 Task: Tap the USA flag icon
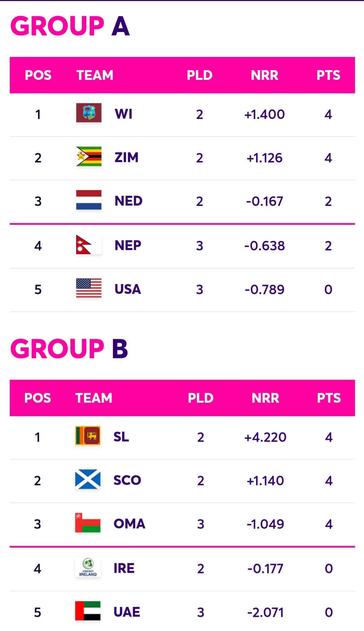(89, 288)
